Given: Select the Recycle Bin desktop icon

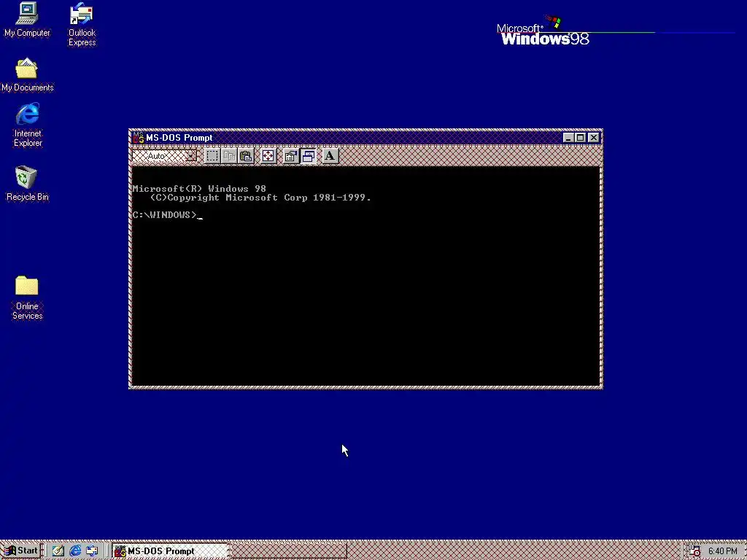Looking at the screenshot, I should point(27,183).
